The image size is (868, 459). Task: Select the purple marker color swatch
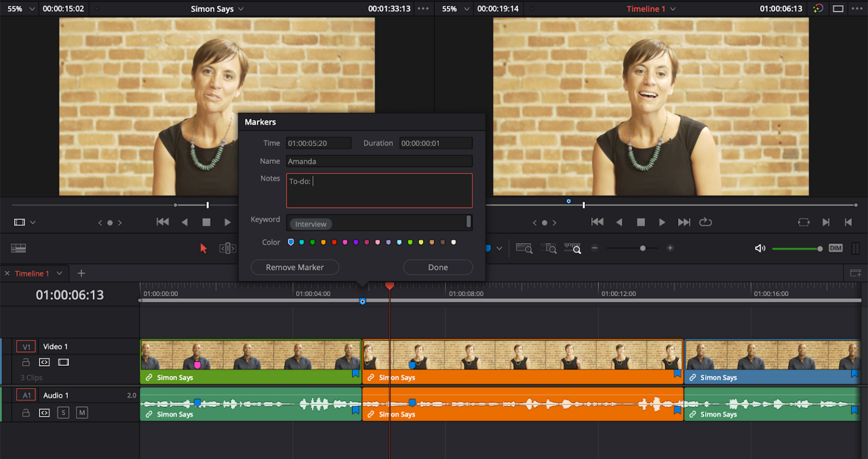[356, 242]
